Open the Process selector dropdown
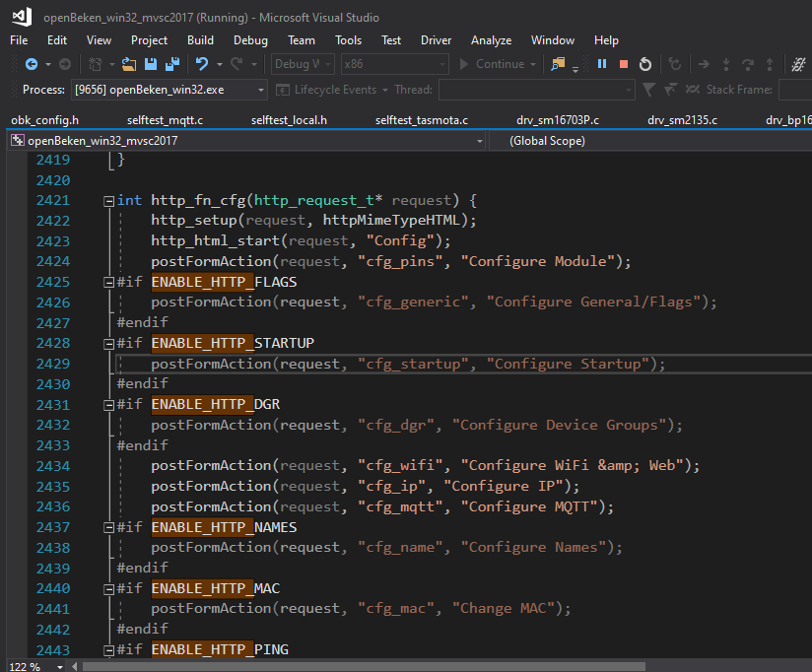Viewport: 812px width, 672px height. tap(169, 90)
